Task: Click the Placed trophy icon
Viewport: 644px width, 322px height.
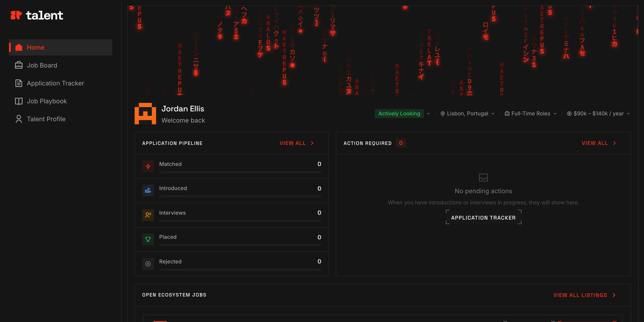Action: (x=148, y=239)
